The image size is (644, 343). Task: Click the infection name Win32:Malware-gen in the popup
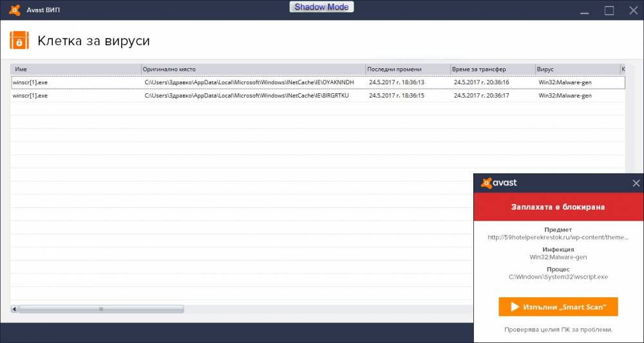click(558, 257)
